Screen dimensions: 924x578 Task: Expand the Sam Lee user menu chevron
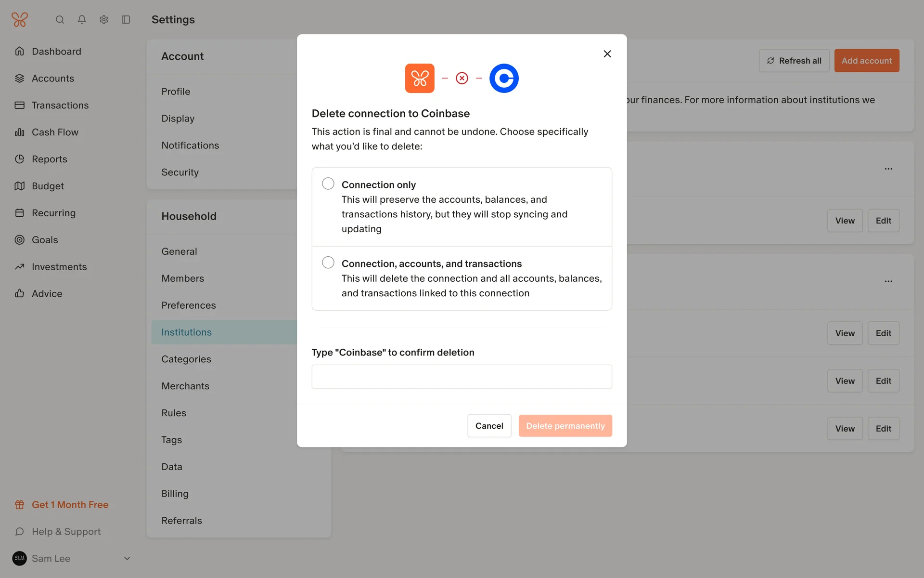[127, 558]
